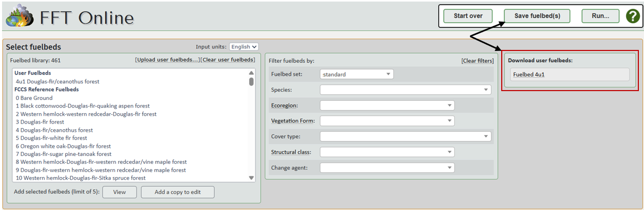Select 3 Douglas-fir forest in the list
This screenshot has width=644, height=210.
pyautogui.click(x=40, y=122)
